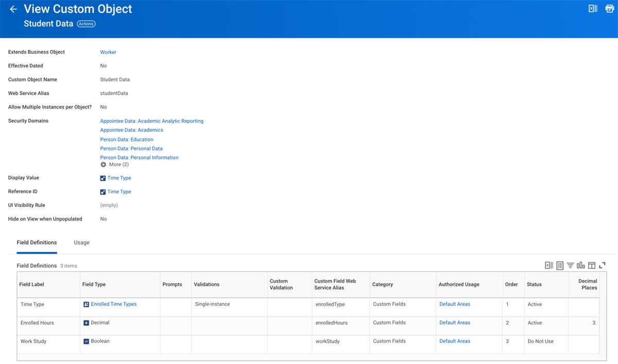Export page to Excel from header
This screenshot has width=618, height=364.
tap(593, 8)
